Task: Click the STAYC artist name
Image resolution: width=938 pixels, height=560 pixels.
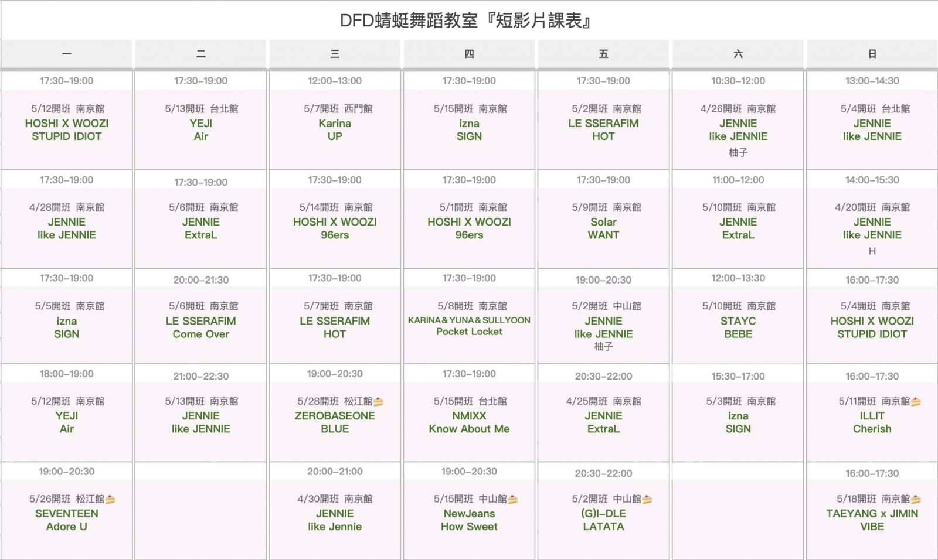Action: click(738, 321)
